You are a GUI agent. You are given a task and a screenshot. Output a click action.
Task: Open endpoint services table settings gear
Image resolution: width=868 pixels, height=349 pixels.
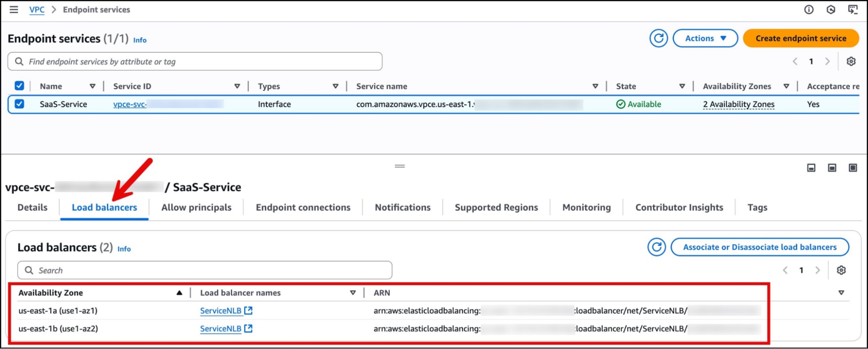pyautogui.click(x=851, y=61)
